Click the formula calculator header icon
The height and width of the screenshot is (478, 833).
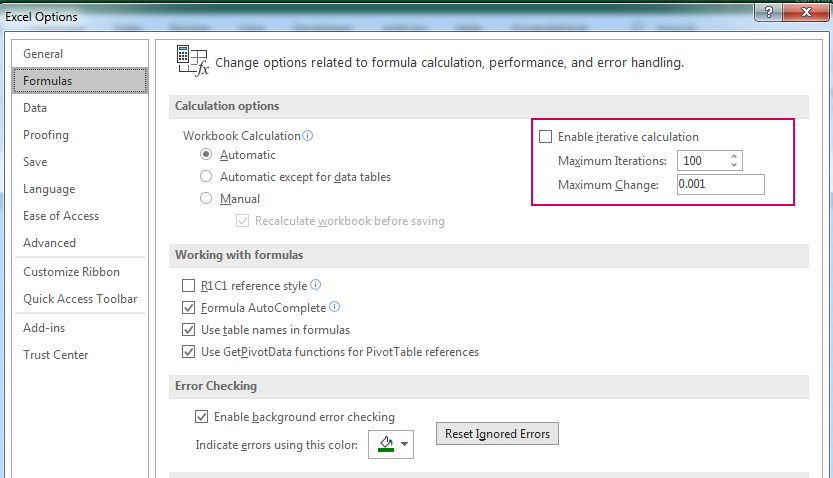(x=192, y=61)
